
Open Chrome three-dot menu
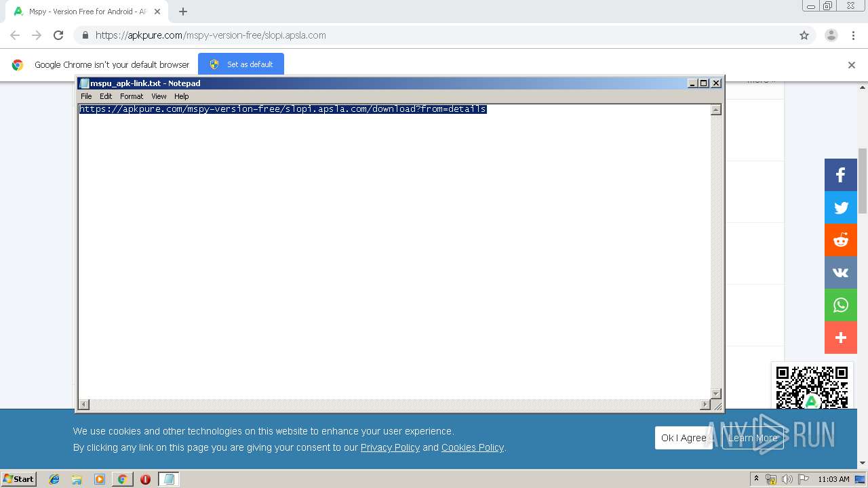(854, 35)
